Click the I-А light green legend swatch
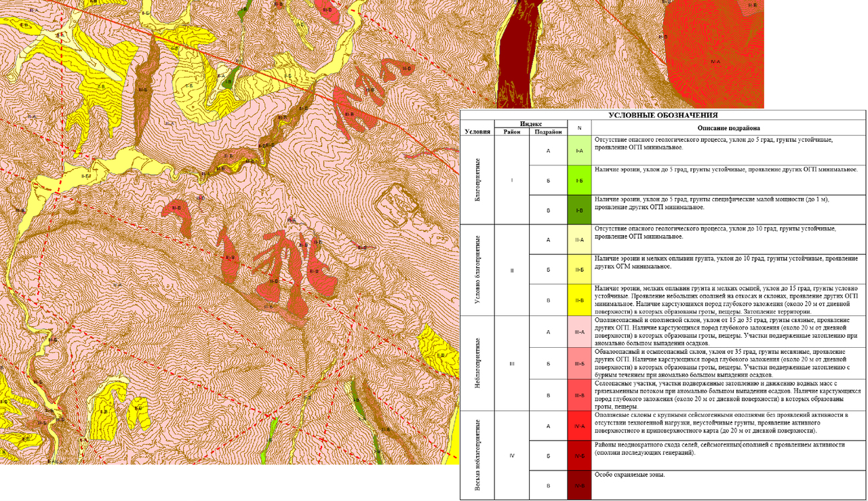 579,151
